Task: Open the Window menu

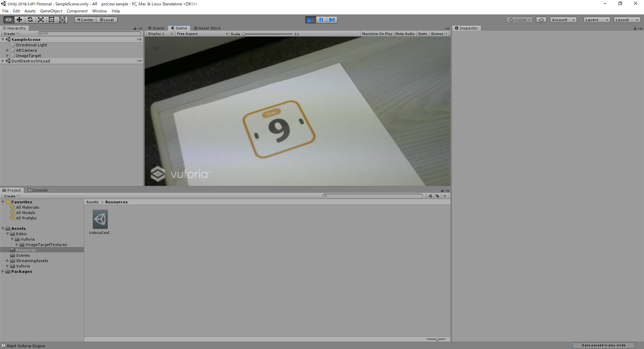Action: tap(100, 11)
